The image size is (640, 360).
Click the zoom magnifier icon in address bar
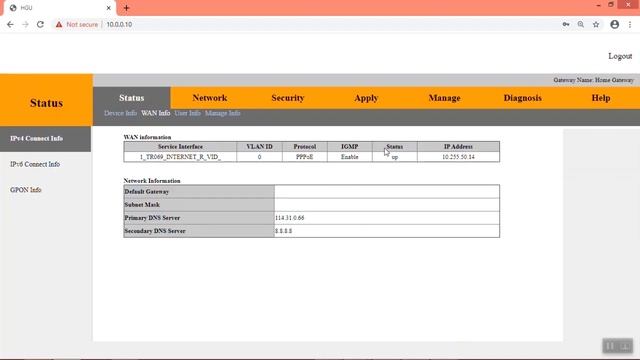581,24
